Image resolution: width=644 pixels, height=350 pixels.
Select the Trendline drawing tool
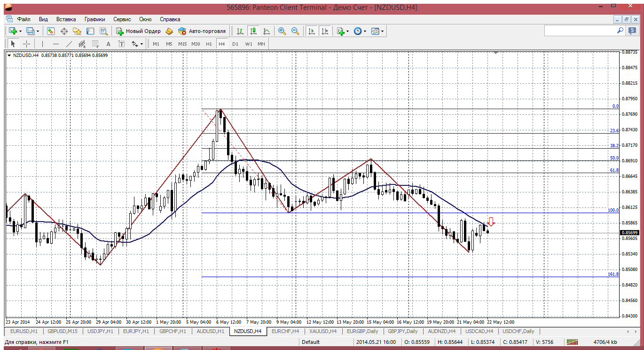[69, 44]
